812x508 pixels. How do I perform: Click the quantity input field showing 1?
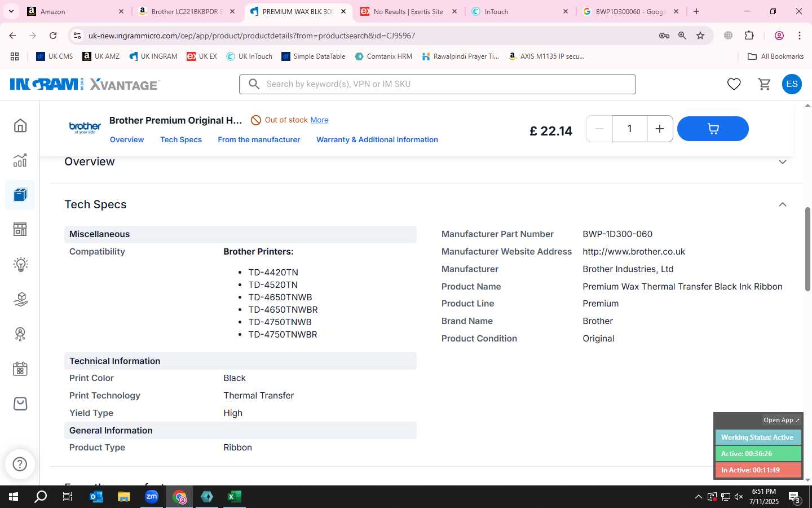(x=629, y=129)
